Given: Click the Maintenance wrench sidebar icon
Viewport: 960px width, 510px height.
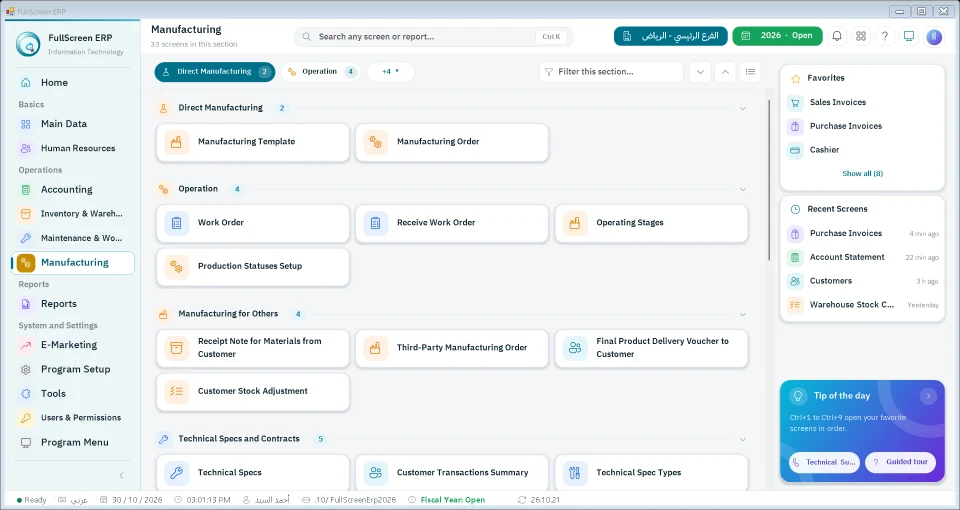Looking at the screenshot, I should (26, 238).
